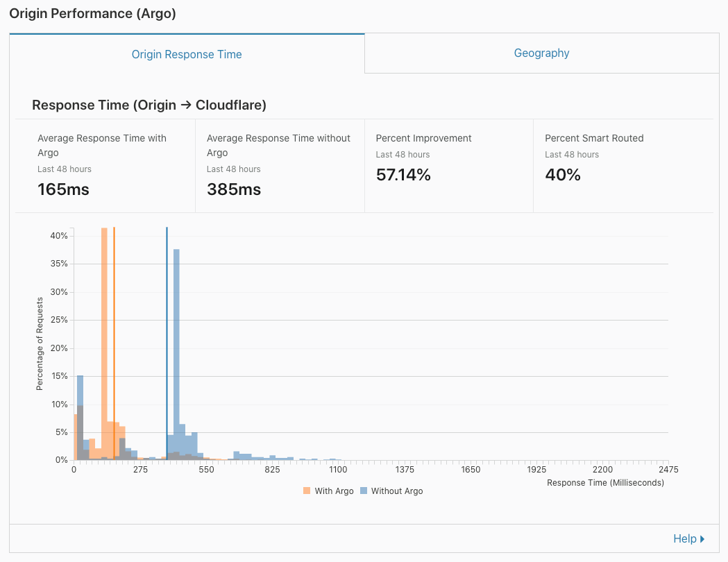Toggle the With Argo legend swatch
This screenshot has width=728, height=562.
click(x=307, y=491)
